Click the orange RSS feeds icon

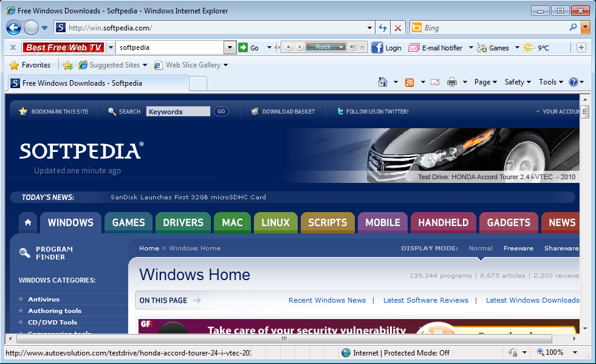pos(409,82)
